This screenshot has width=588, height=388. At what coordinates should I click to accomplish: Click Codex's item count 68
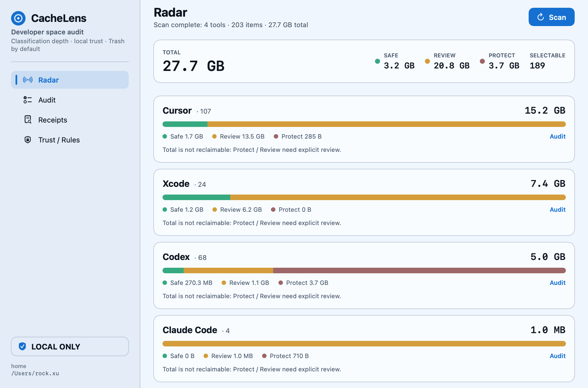coord(202,258)
